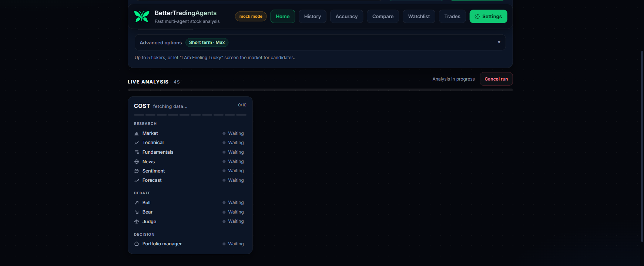Click the Portfolio manager label

point(162,244)
